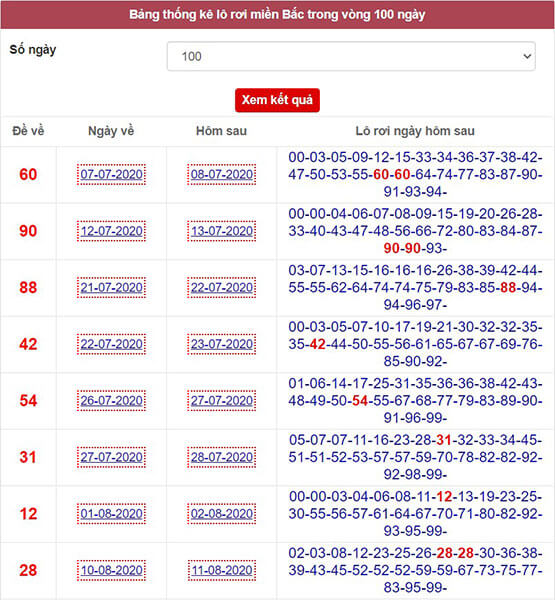555x600 pixels.
Task: Open the 13-07-2020 date link
Action: [x=222, y=231]
